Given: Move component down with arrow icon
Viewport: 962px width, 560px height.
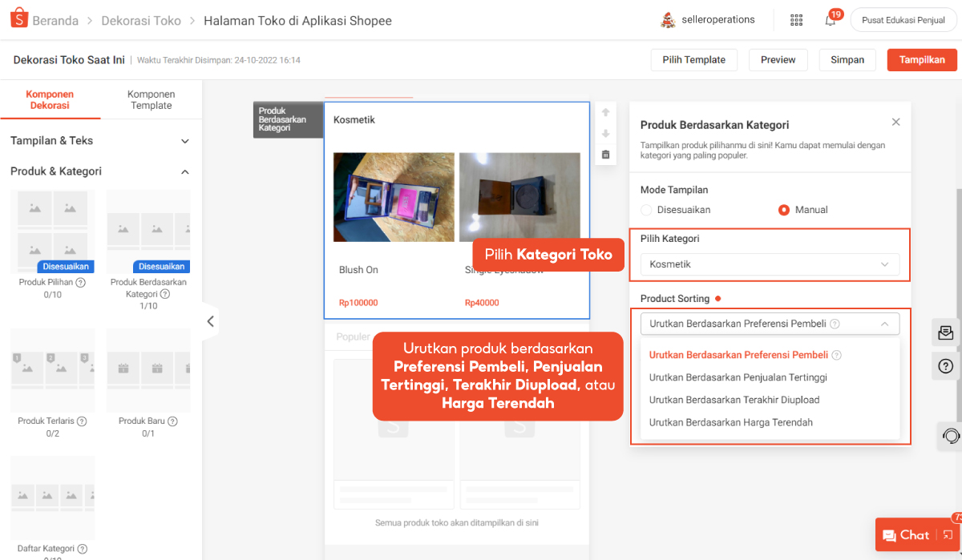Looking at the screenshot, I should click(x=605, y=134).
